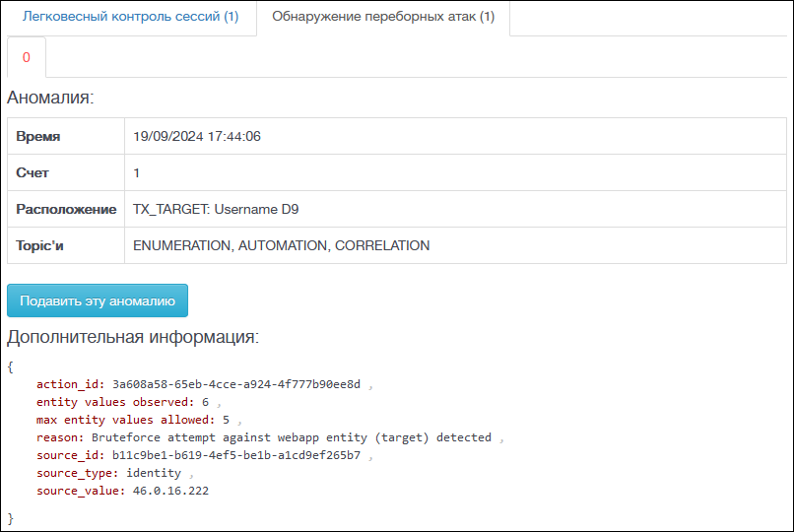Click the Расположение row label
The image size is (794, 532).
(66, 209)
